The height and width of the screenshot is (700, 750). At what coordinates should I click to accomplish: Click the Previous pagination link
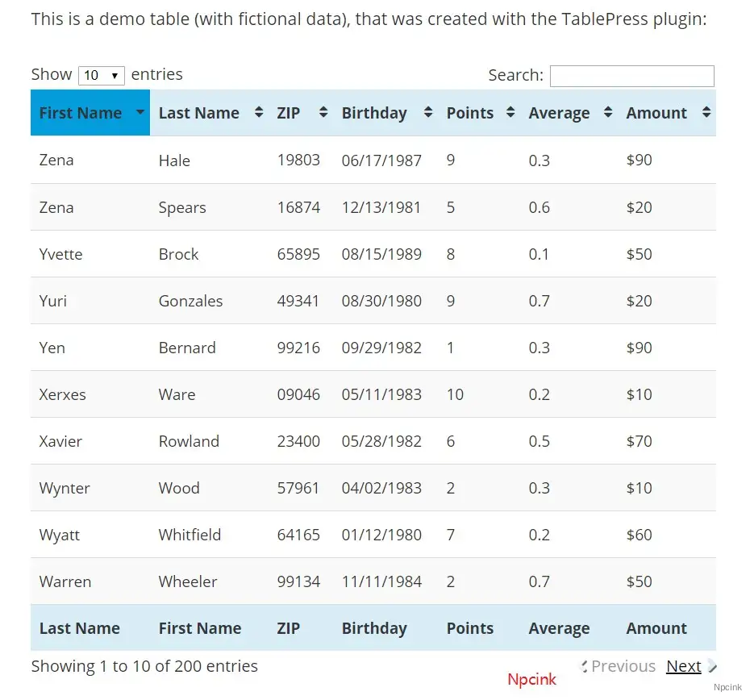tap(623, 666)
